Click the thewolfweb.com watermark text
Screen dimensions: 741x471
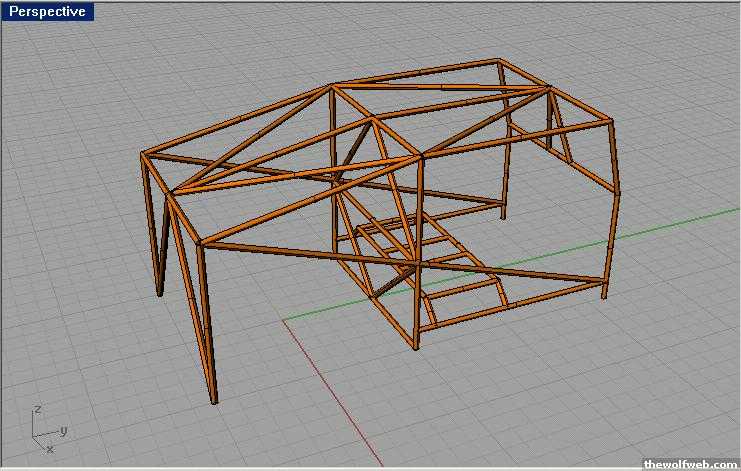click(690, 464)
